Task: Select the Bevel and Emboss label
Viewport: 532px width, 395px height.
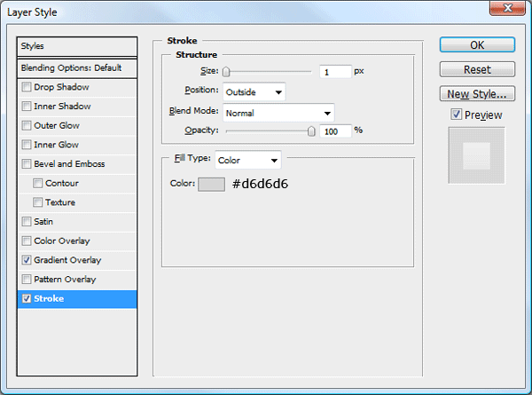Action: click(69, 164)
